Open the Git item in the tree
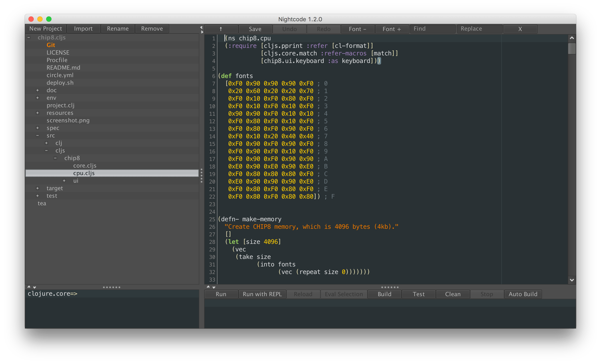 51,45
